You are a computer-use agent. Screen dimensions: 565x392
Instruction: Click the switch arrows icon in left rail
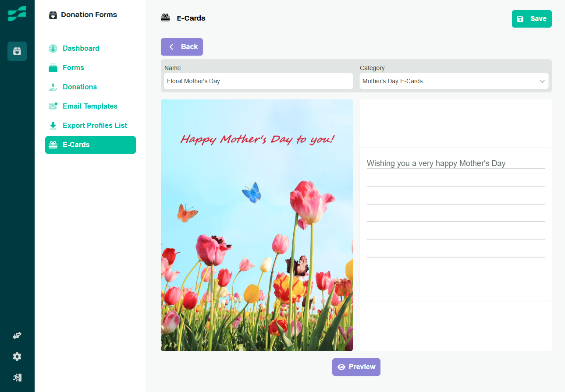(x=17, y=335)
